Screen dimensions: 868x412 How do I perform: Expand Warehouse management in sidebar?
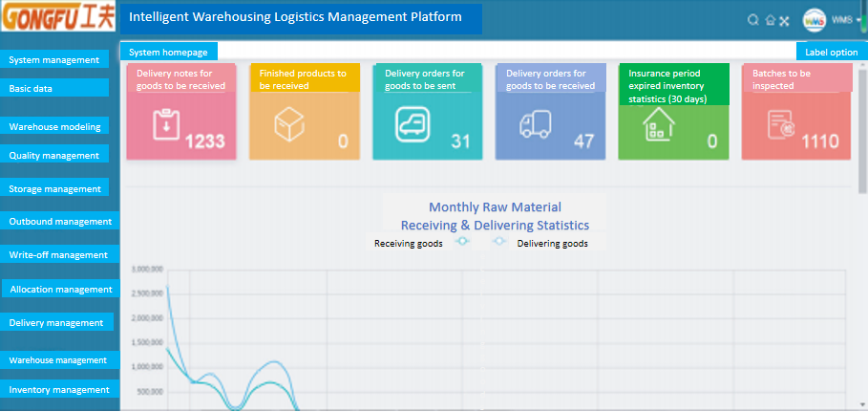pos(60,359)
